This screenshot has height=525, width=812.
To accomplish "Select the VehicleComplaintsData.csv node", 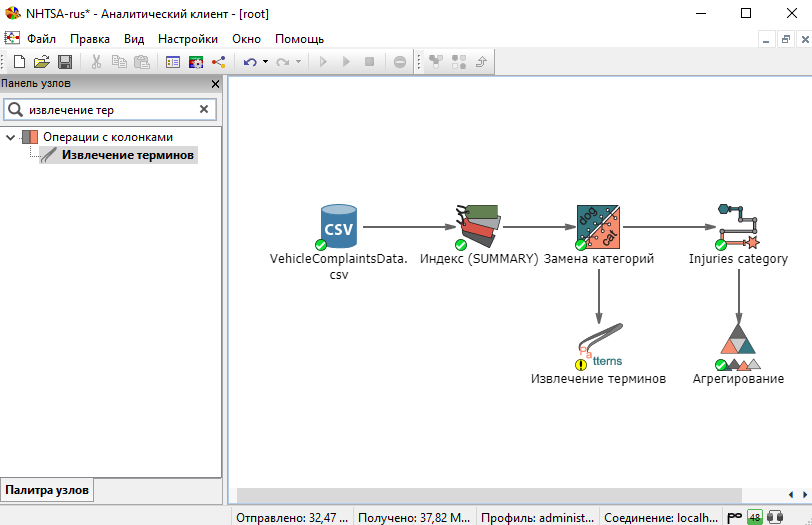I will coord(338,227).
